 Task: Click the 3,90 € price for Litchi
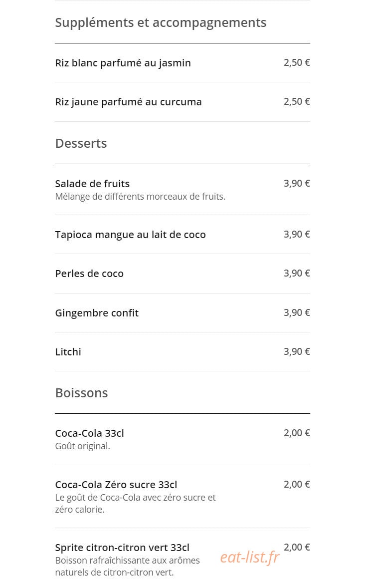coord(297,351)
